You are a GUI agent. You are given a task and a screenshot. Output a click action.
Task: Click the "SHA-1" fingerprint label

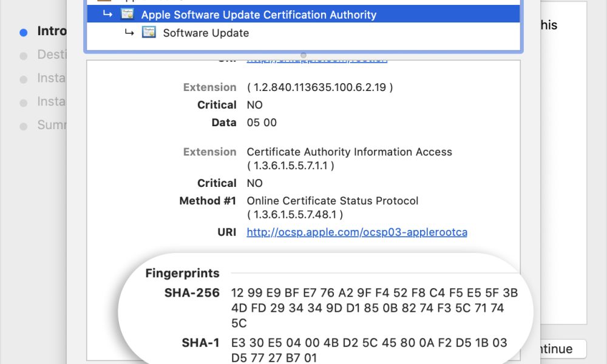200,343
